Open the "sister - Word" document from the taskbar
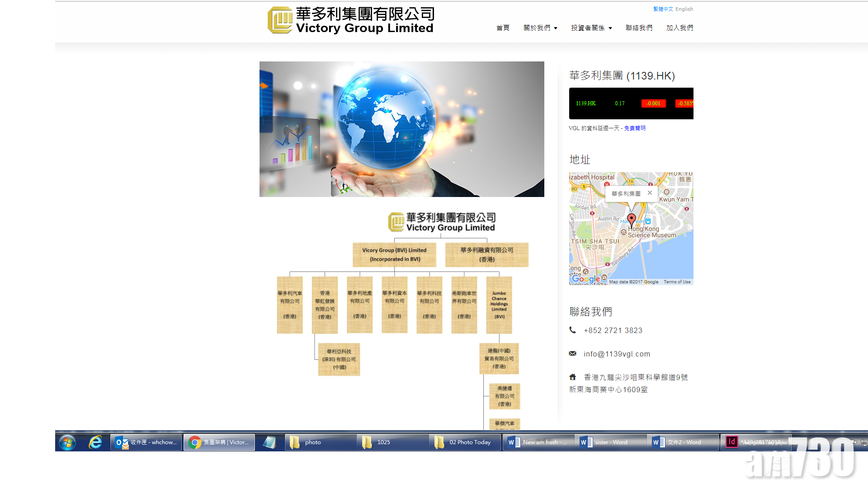 pyautogui.click(x=610, y=442)
